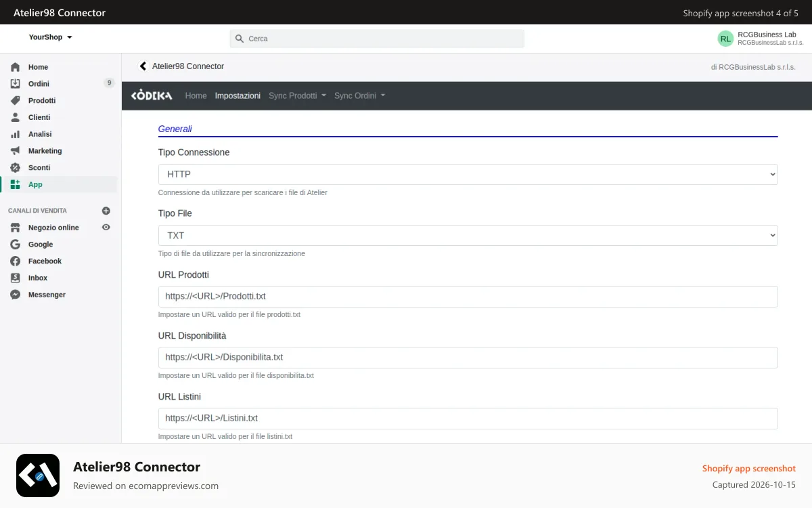The image size is (812, 508).
Task: Open the Google channel icon
Action: click(x=15, y=245)
